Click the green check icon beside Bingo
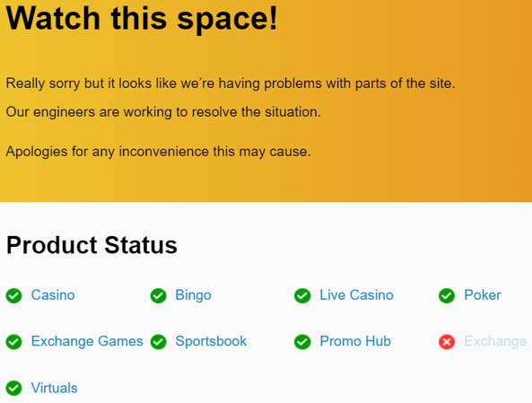The height and width of the screenshot is (403, 532). [x=159, y=295]
